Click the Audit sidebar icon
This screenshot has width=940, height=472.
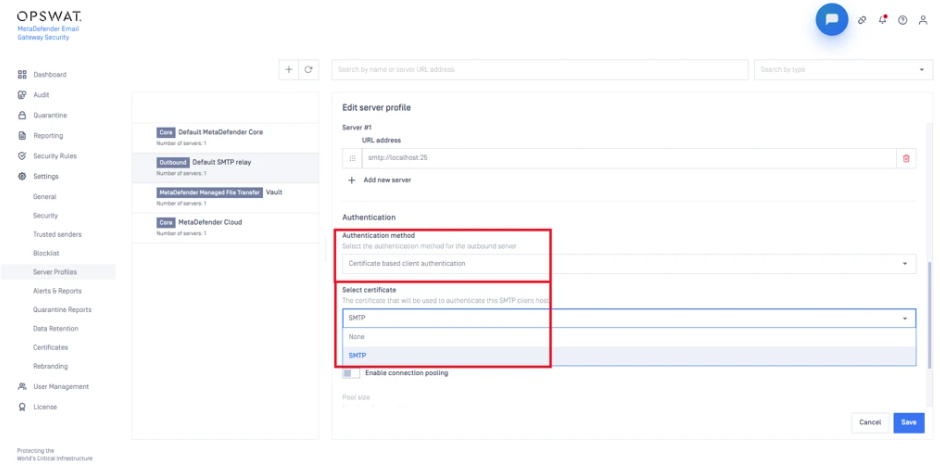click(x=22, y=95)
